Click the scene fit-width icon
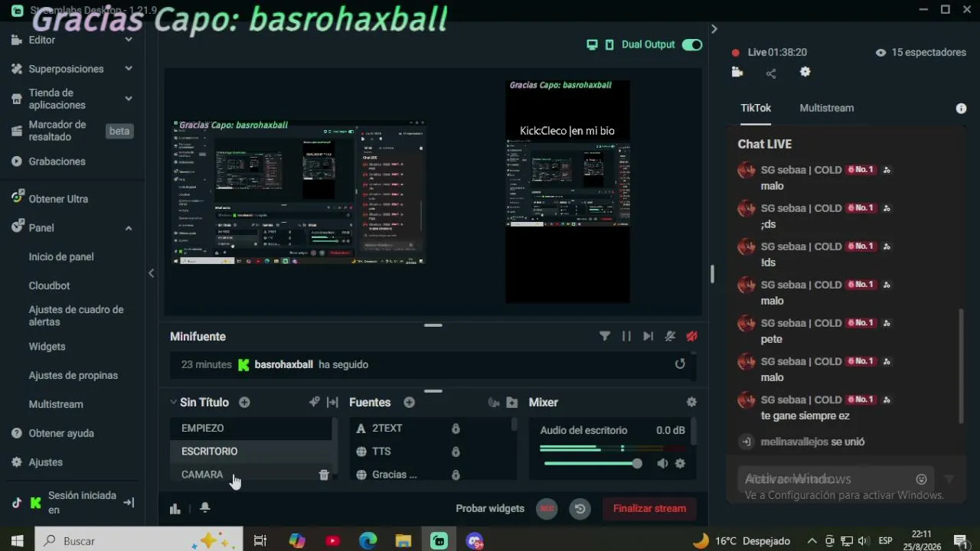Viewport: 980px width, 551px height. point(332,403)
